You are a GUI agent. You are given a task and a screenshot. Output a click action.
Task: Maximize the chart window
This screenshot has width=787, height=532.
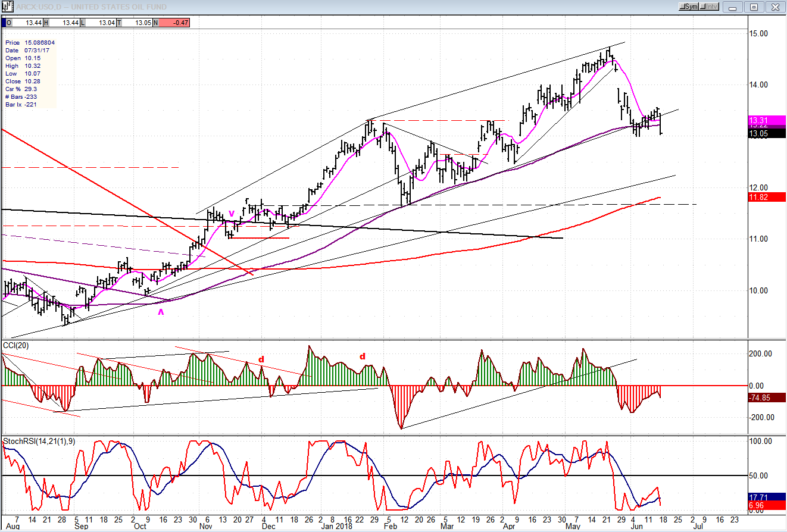point(754,7)
